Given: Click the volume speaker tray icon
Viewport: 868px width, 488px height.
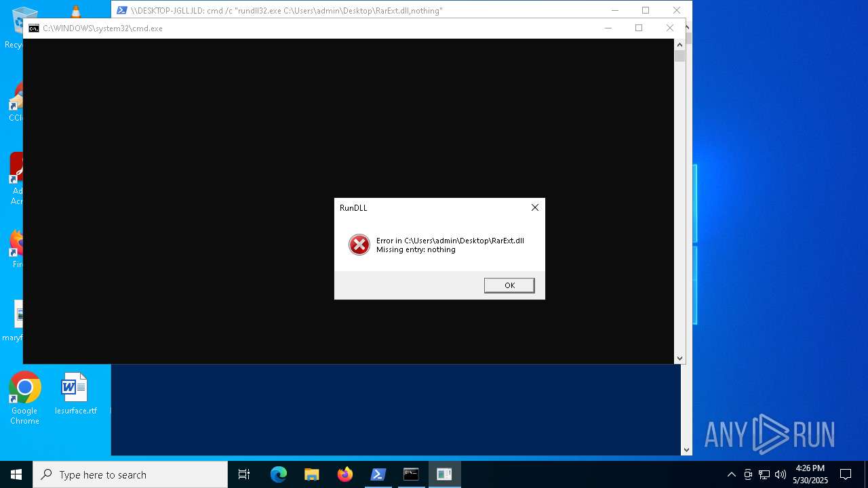Looking at the screenshot, I should 781,474.
